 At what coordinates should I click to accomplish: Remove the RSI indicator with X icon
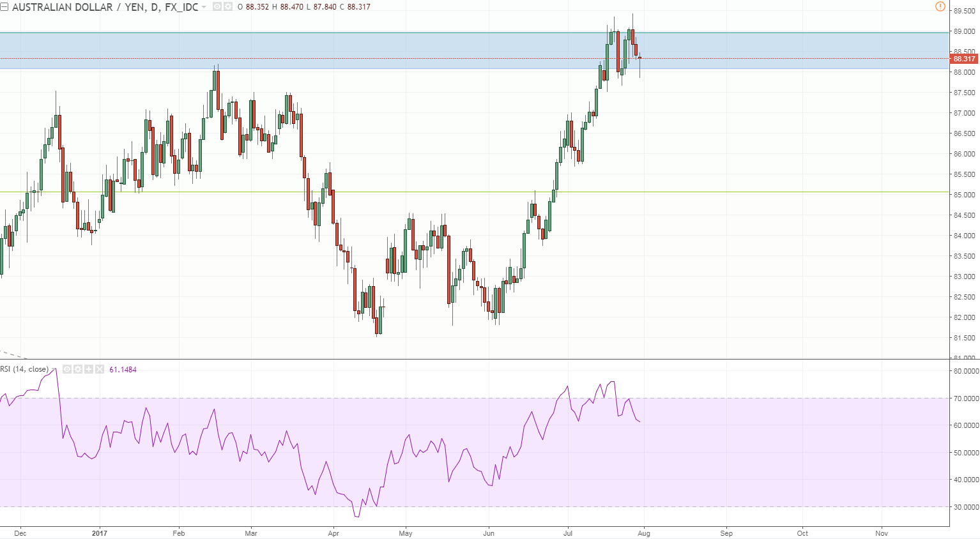point(100,369)
